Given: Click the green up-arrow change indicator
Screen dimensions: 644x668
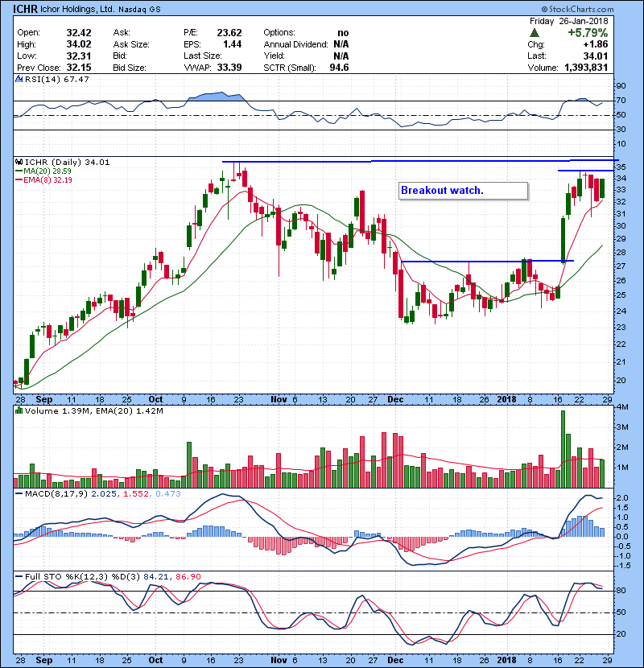Looking at the screenshot, I should [535, 32].
